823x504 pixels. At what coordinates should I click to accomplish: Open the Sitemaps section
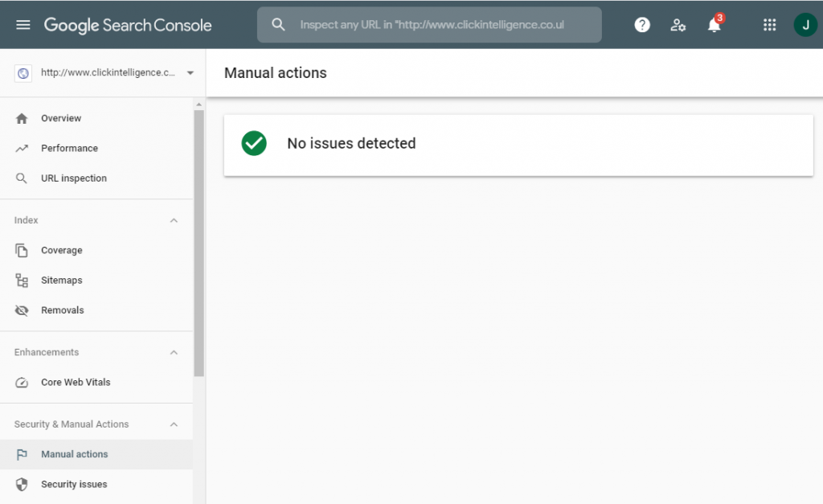pyautogui.click(x=62, y=280)
